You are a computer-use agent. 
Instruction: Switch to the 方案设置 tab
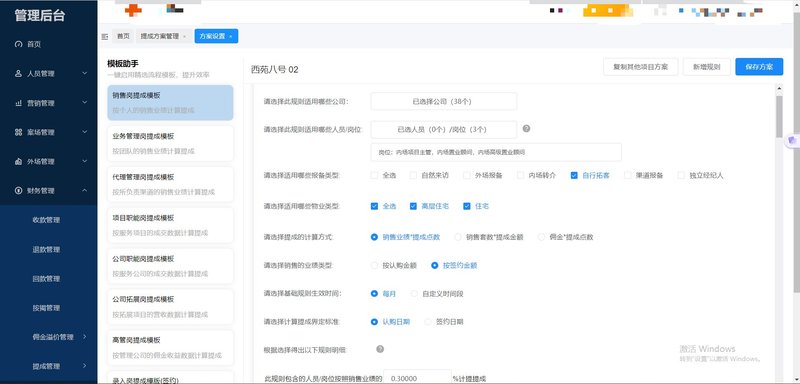[216, 36]
